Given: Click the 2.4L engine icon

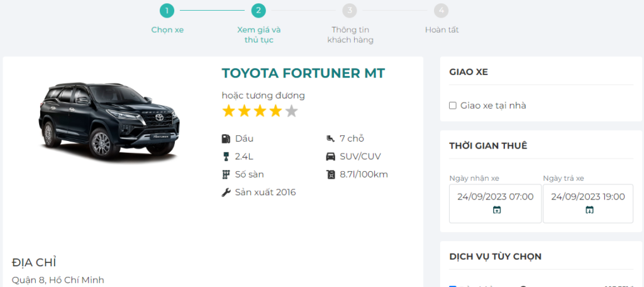Looking at the screenshot, I should click(x=226, y=157).
